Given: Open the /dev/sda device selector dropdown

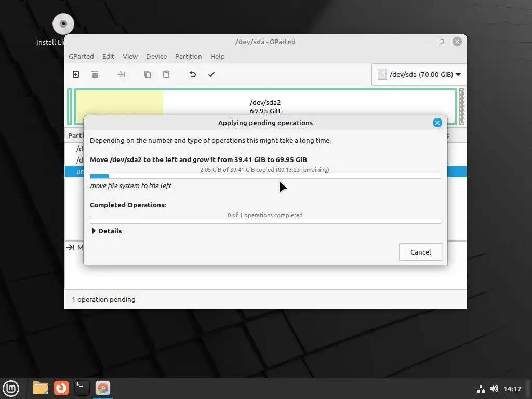Looking at the screenshot, I should (x=419, y=74).
